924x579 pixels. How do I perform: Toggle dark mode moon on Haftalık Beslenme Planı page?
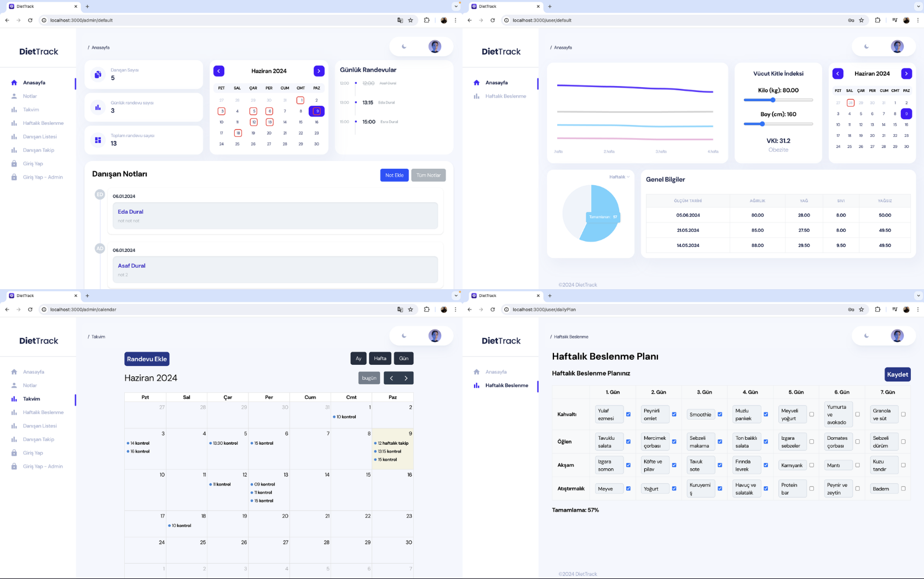[867, 336]
